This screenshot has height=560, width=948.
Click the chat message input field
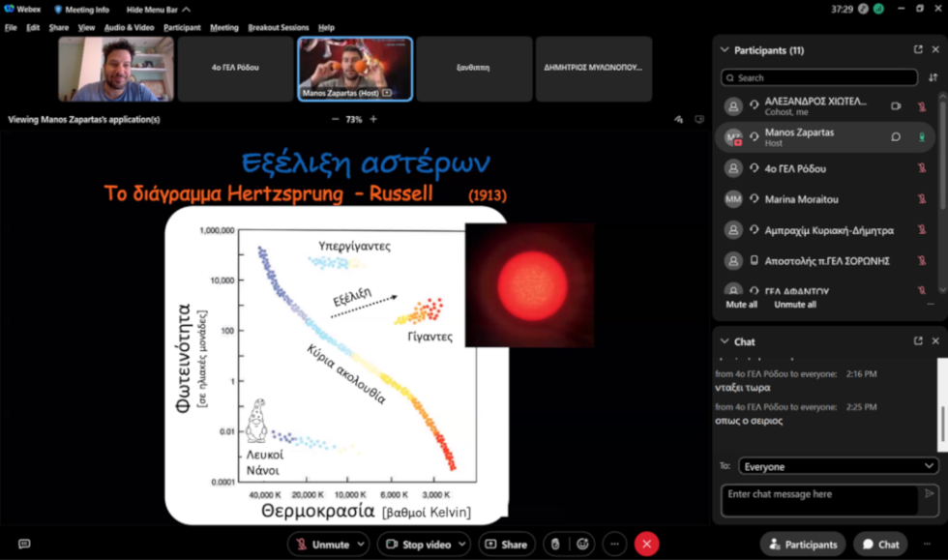click(820, 500)
